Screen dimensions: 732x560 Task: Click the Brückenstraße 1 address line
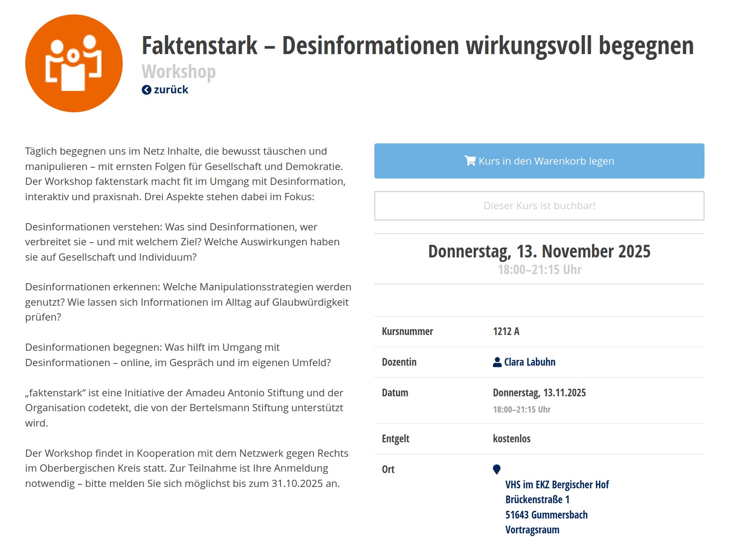[537, 500]
